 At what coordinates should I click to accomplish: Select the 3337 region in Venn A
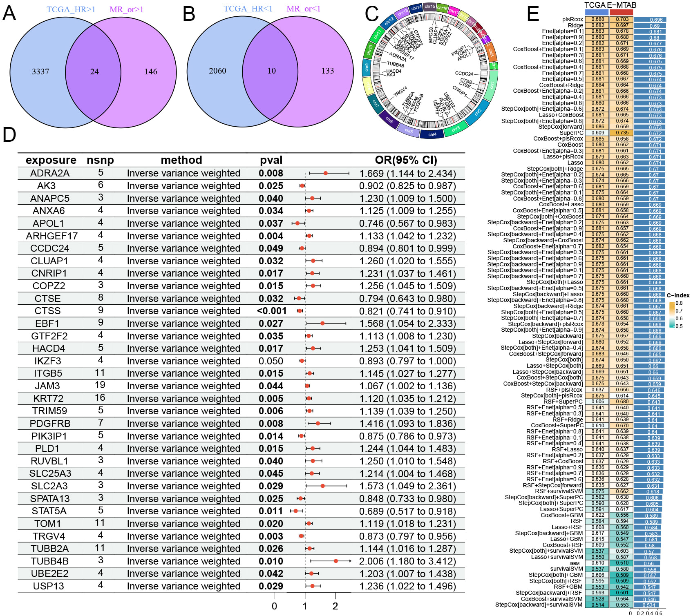click(x=40, y=71)
